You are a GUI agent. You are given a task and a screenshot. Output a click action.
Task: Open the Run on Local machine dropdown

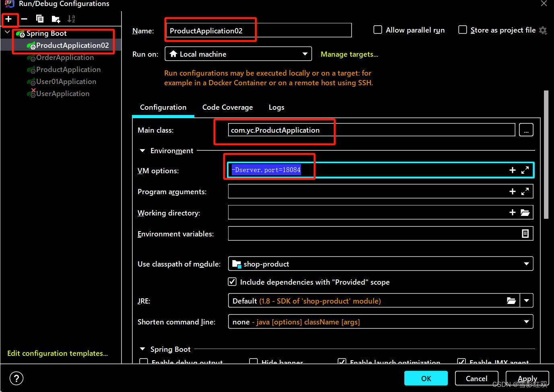point(238,54)
